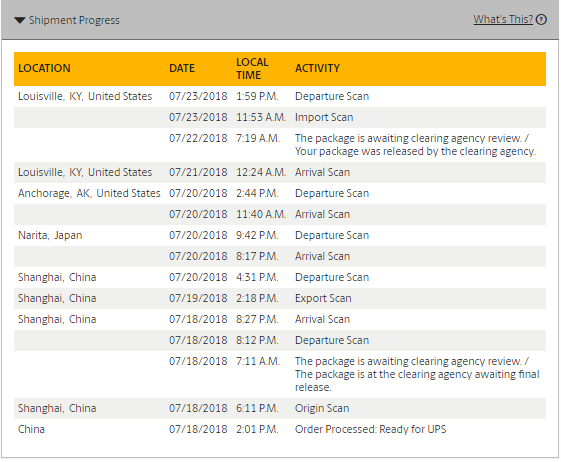
Task: Select the ACTIVITY column header
Action: click(317, 68)
